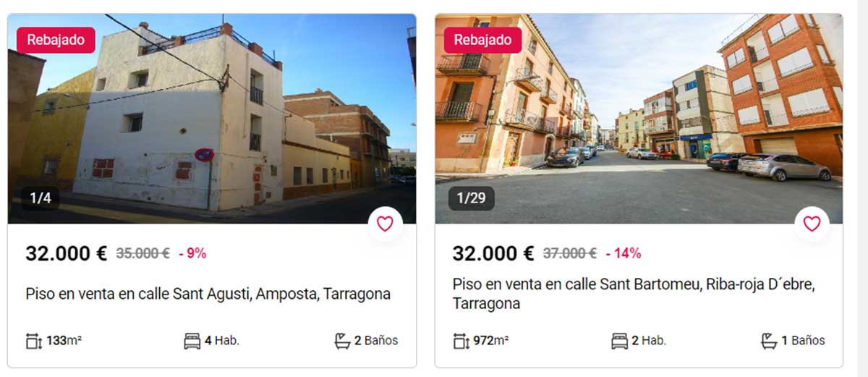
Task: Click the area icon beside 133m²
Action: (x=34, y=341)
